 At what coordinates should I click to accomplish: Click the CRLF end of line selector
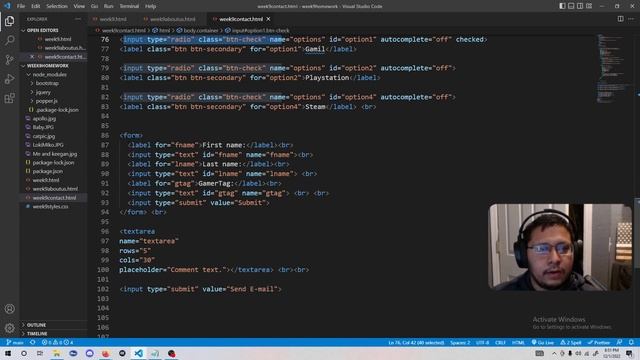click(x=500, y=342)
